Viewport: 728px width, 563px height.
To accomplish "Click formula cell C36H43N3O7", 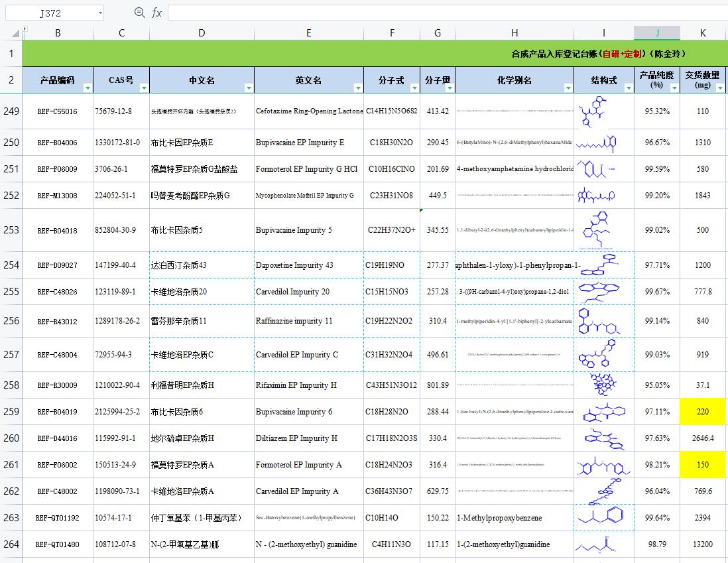I will coord(392,491).
